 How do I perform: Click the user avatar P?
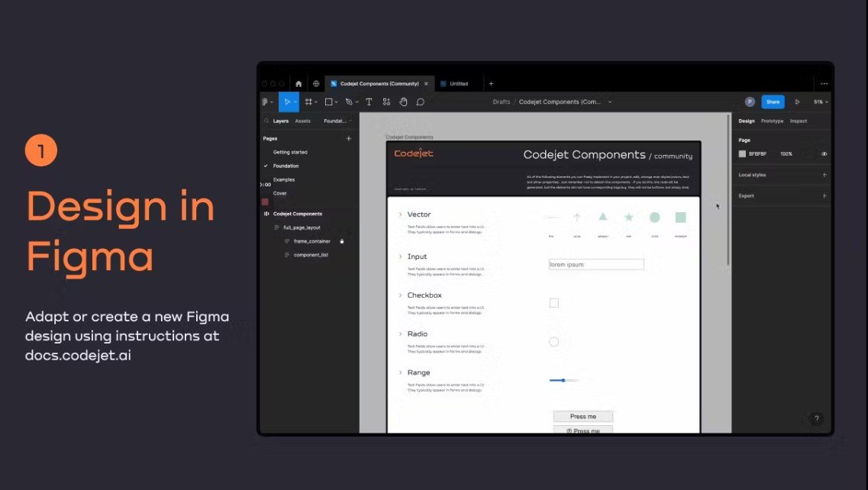pyautogui.click(x=750, y=102)
